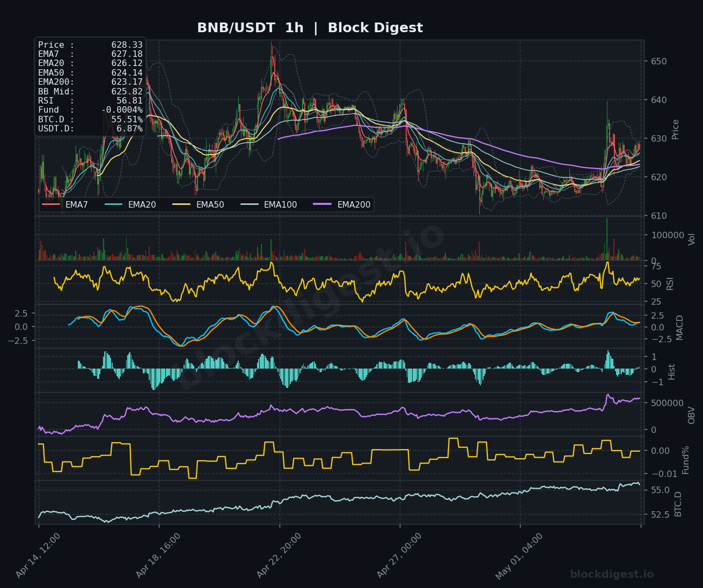
Task: Click the Hist panel axis title
Action: point(672,372)
